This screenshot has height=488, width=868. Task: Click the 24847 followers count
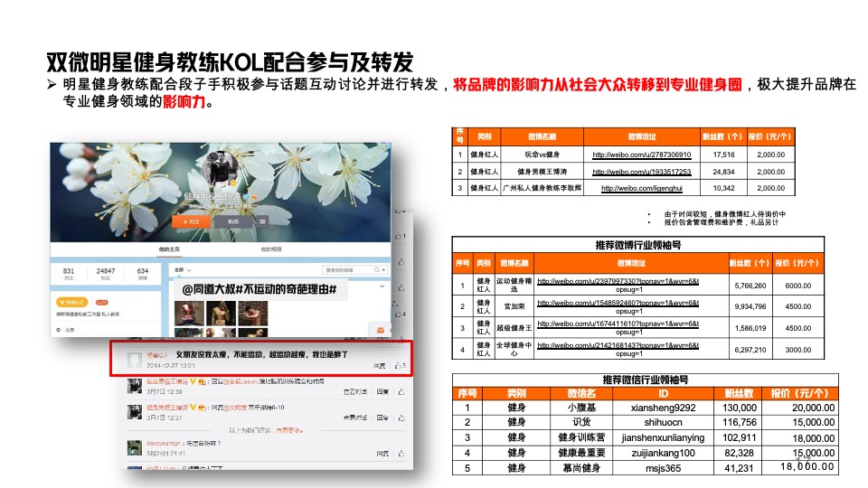(106, 273)
